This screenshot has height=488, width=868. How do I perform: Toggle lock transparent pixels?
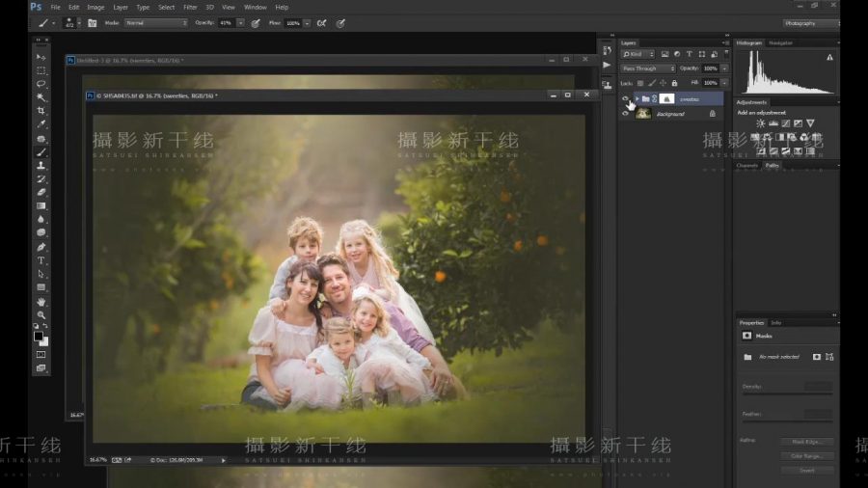tap(640, 83)
